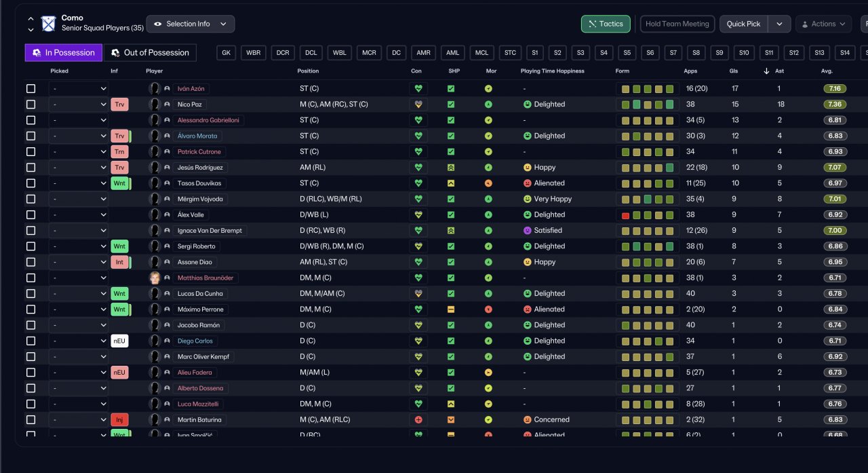Click the Hold Team Meeting button

(677, 24)
